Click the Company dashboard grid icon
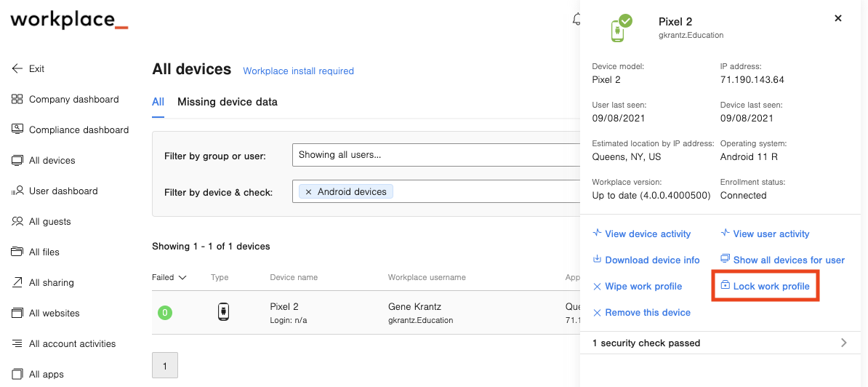The width and height of the screenshot is (868, 387). pyautogui.click(x=17, y=99)
